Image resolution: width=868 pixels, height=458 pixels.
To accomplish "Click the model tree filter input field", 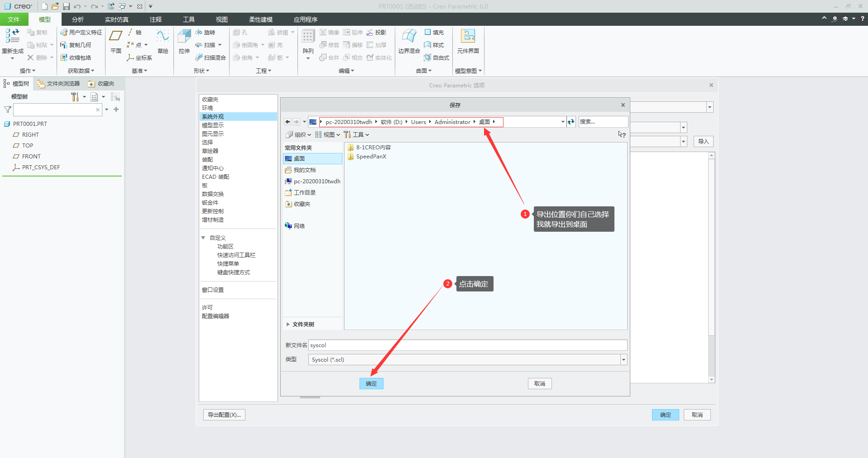I will (58, 110).
